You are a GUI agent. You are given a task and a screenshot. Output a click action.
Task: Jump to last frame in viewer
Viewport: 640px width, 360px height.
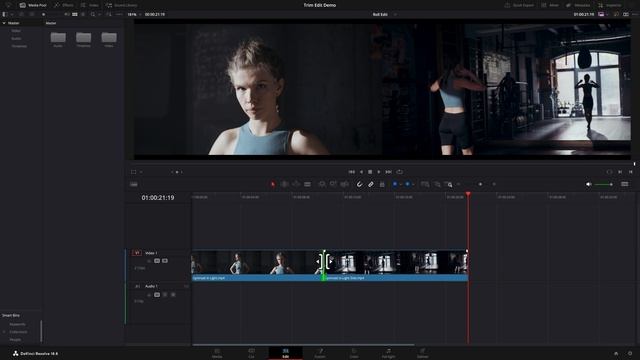(389, 172)
